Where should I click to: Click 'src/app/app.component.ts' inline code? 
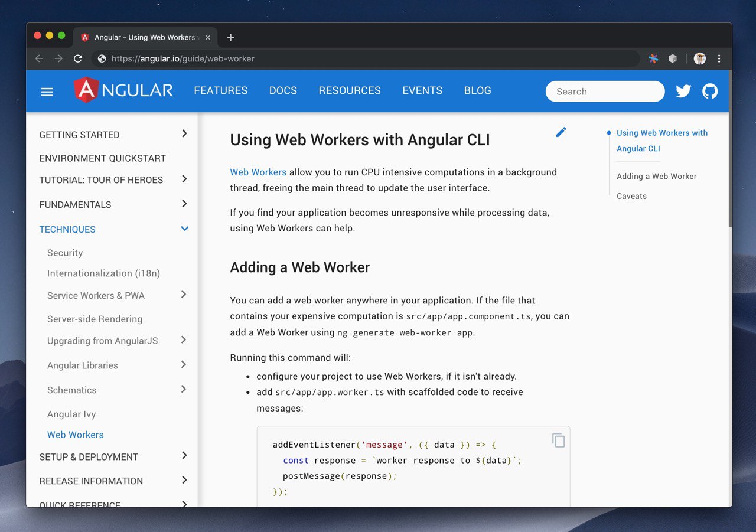tap(468, 316)
